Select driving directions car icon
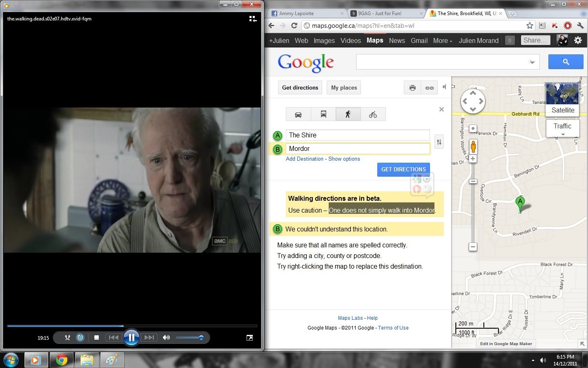Screen dimensions: 588x368 [298, 114]
